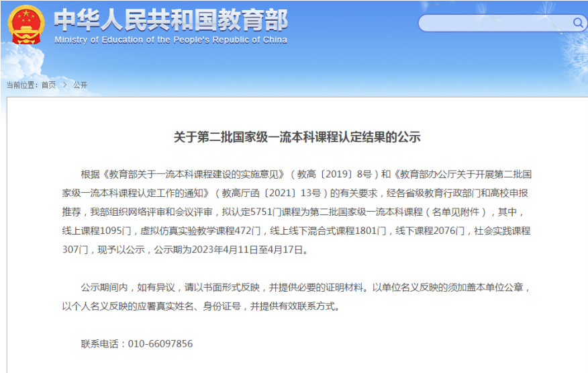Click the national emblem logo
The height and width of the screenshot is (373, 588).
(x=26, y=25)
